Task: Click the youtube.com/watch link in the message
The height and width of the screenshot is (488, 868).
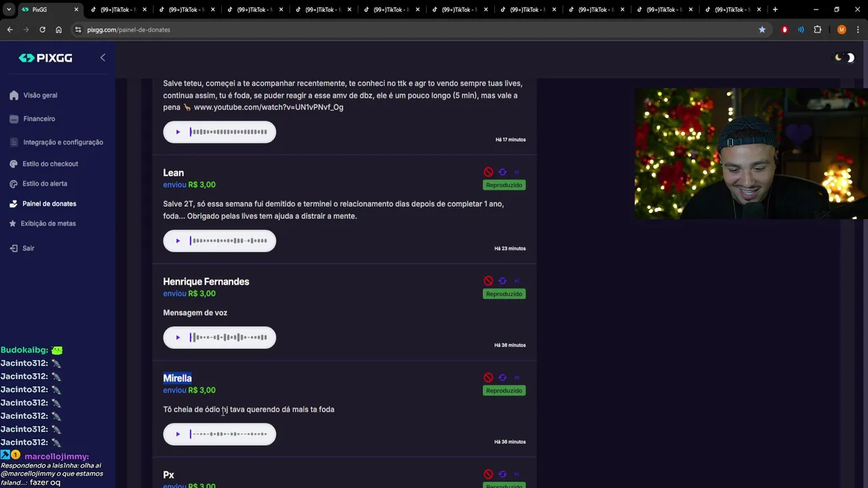Action: [269, 107]
